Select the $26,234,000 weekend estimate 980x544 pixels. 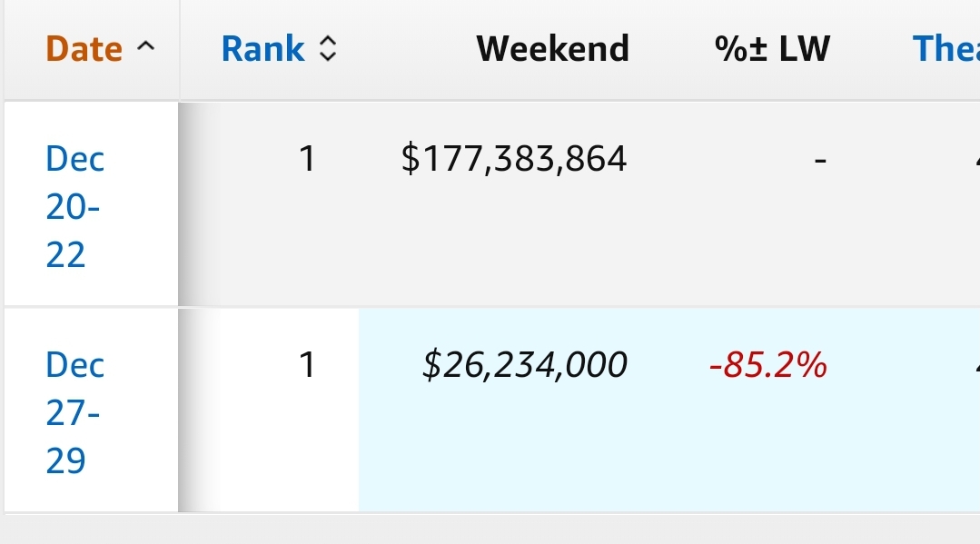click(524, 365)
